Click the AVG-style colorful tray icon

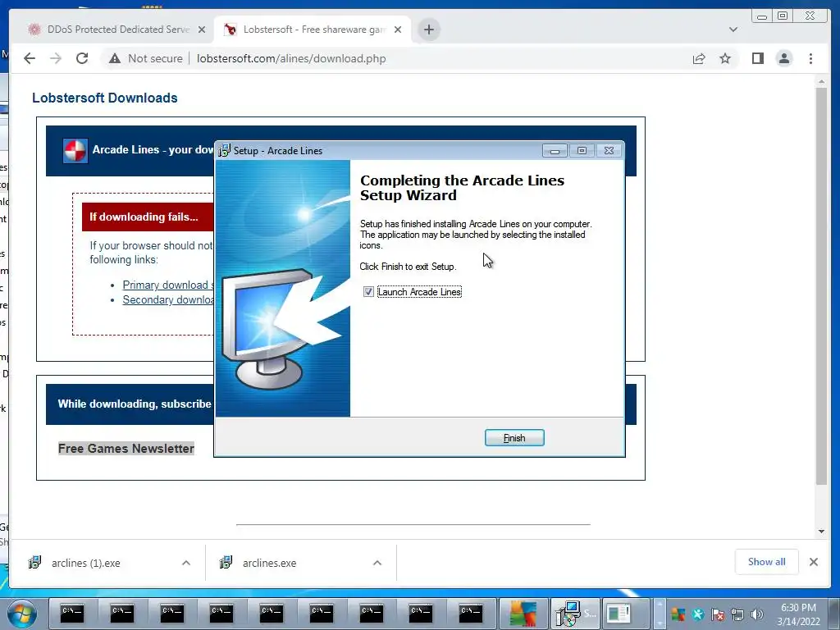click(x=678, y=615)
